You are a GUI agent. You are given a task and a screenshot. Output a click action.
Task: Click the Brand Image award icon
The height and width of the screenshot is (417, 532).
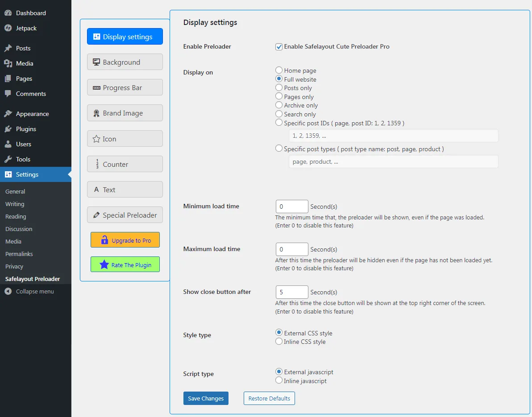click(96, 113)
